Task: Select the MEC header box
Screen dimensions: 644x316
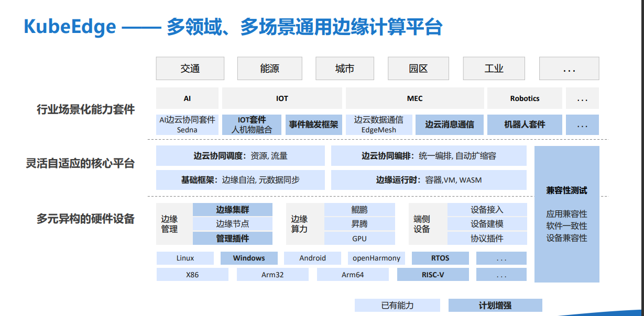Action: coord(414,98)
